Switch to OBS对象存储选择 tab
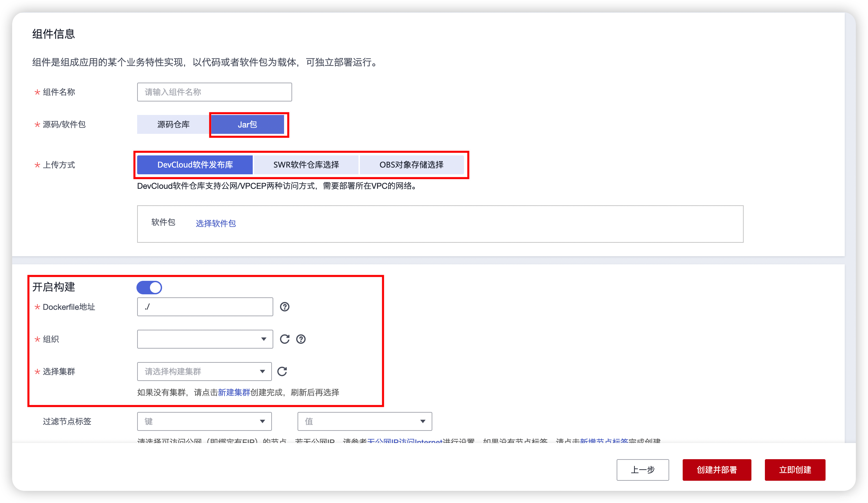 pos(411,165)
